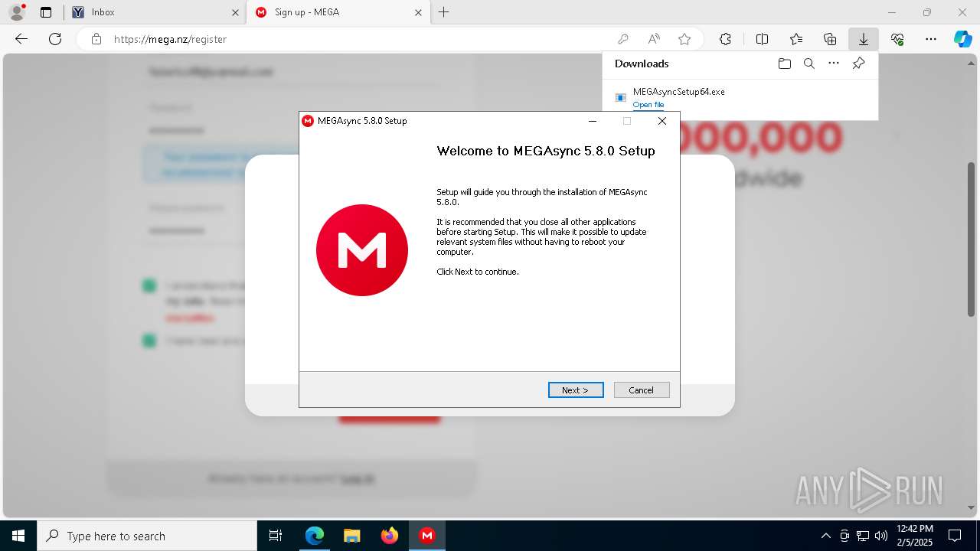
Task: Select MEGAsync installer taskbar icon
Action: coord(427,536)
